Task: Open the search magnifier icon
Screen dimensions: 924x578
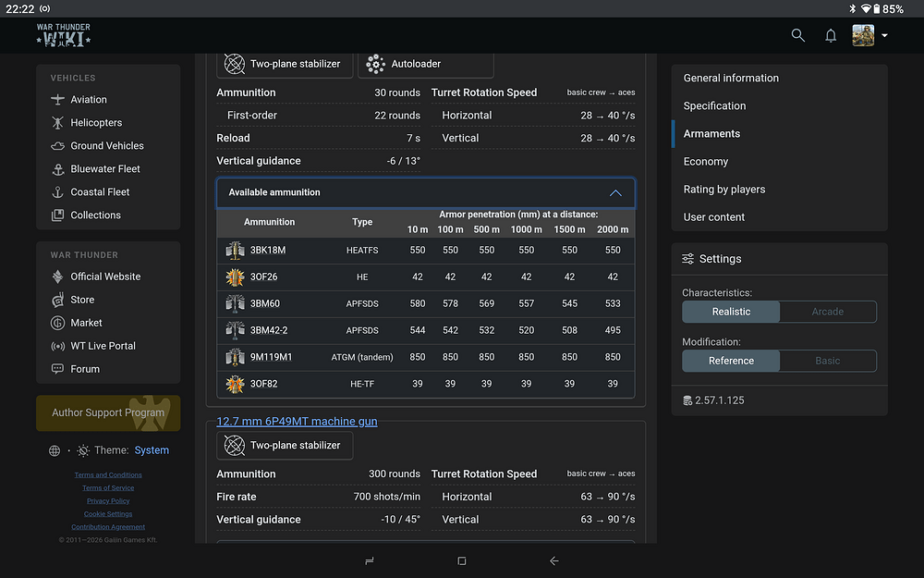Action: (798, 35)
